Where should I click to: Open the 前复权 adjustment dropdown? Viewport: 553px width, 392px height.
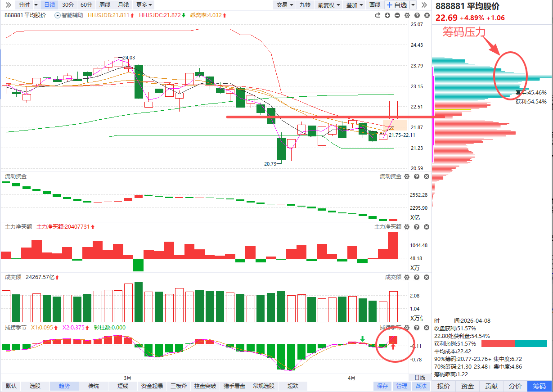click(x=328, y=5)
